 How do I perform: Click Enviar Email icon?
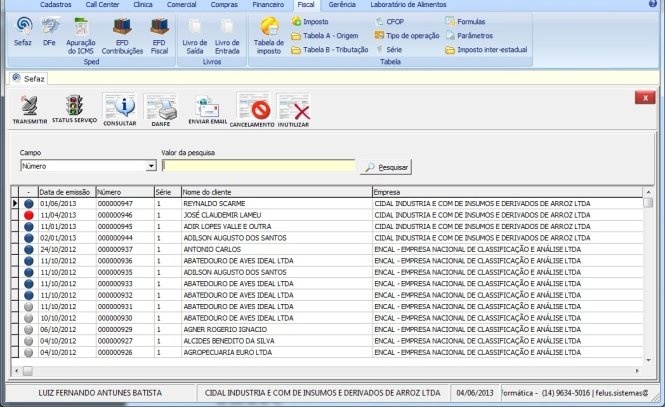[208, 110]
